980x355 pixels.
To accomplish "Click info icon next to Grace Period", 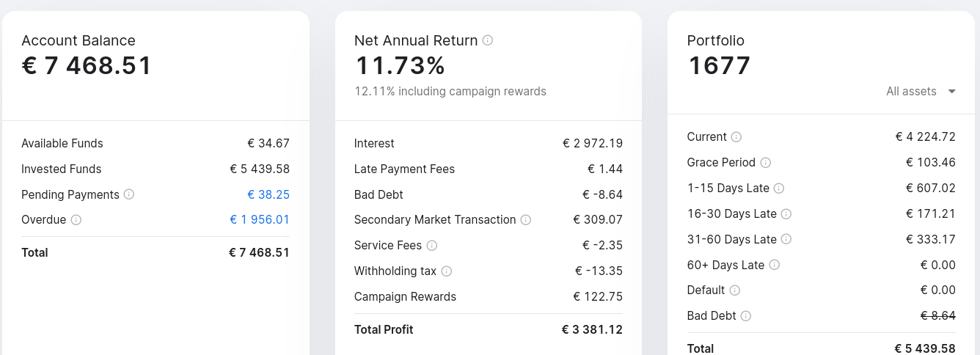I will tap(766, 163).
